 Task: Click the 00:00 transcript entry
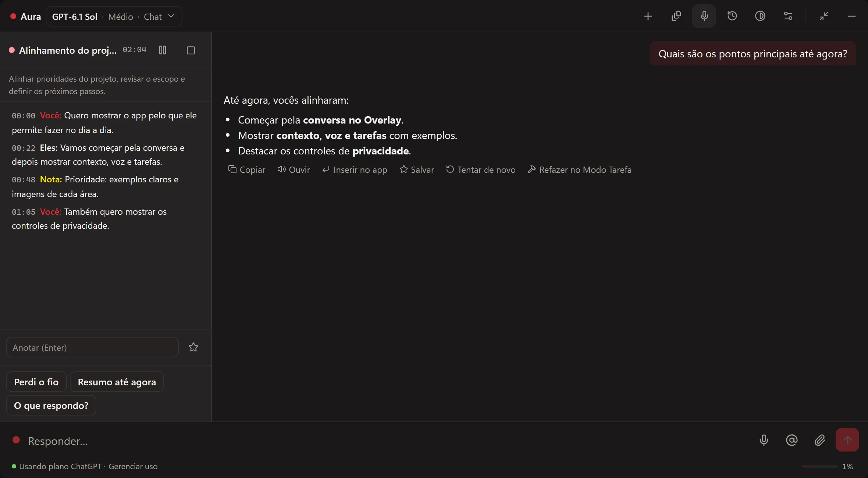[104, 122]
